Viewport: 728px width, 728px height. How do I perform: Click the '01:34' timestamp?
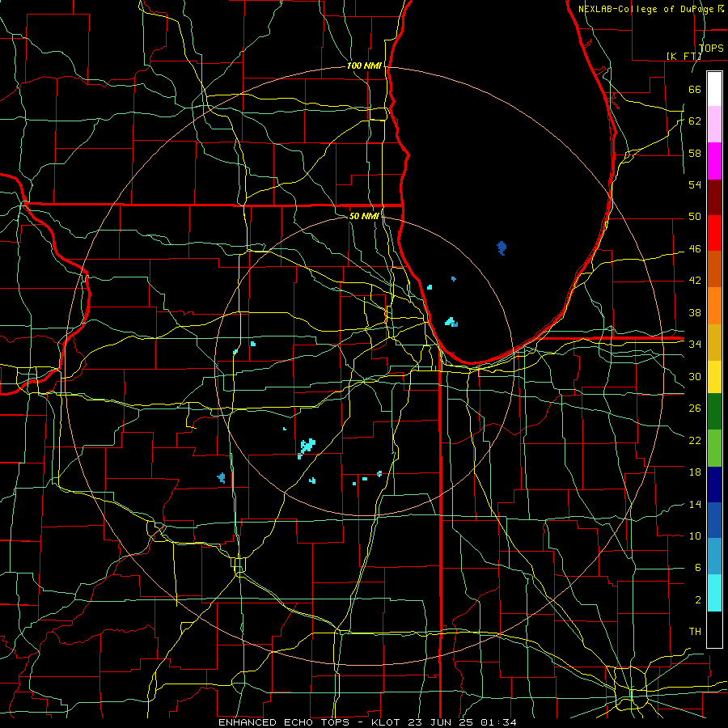(498, 722)
